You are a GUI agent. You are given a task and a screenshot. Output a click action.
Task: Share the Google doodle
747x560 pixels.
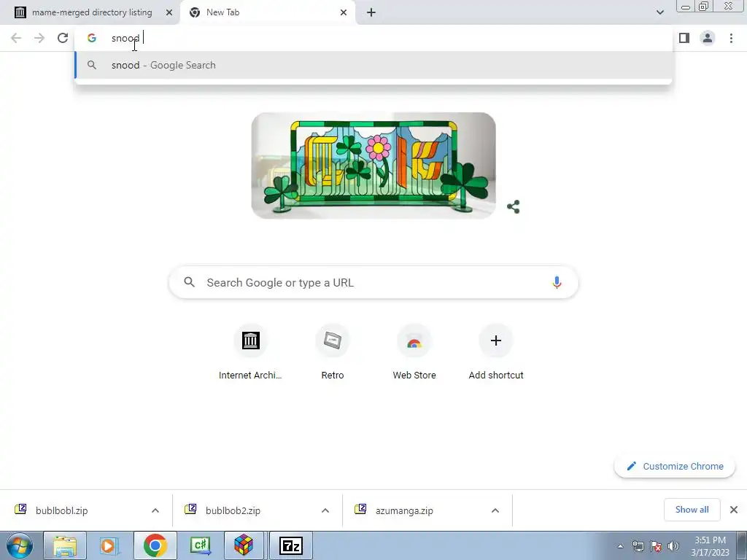click(513, 206)
